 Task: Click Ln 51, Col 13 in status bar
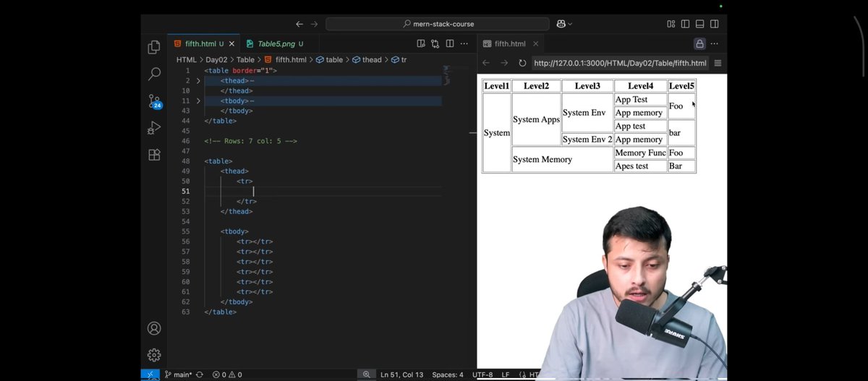[402, 374]
